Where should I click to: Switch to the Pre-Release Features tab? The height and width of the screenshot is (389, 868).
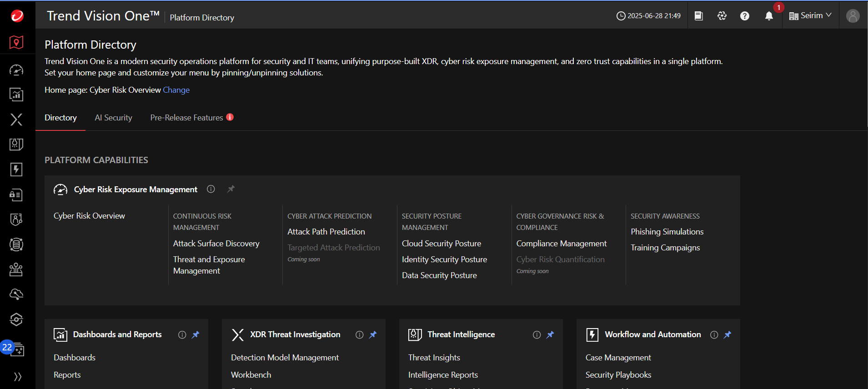(186, 118)
